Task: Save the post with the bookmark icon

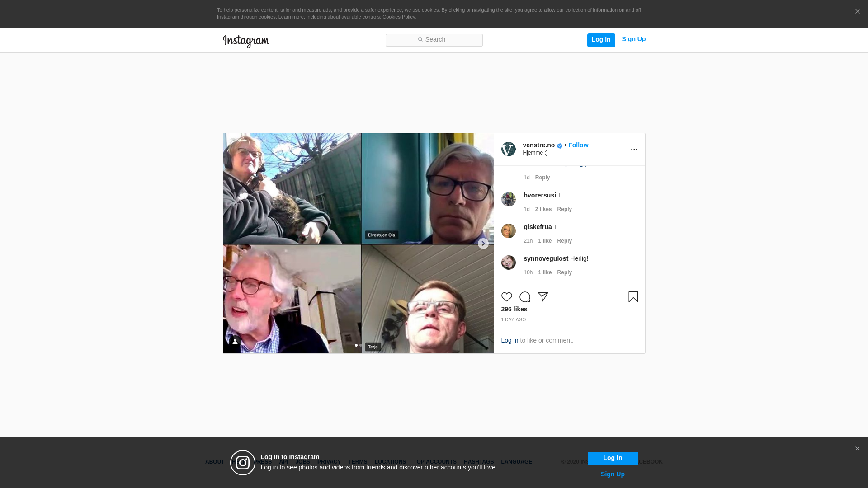Action: [633, 297]
